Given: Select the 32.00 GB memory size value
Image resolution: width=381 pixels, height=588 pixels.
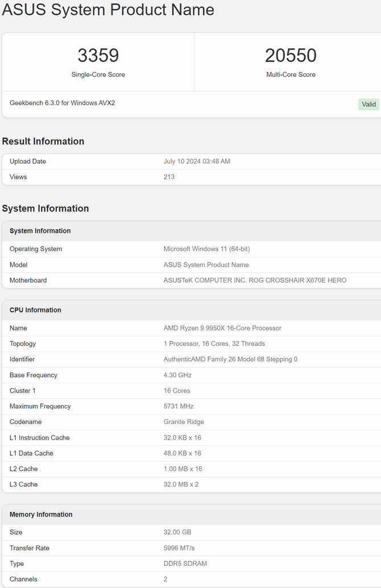Looking at the screenshot, I should (x=177, y=532).
